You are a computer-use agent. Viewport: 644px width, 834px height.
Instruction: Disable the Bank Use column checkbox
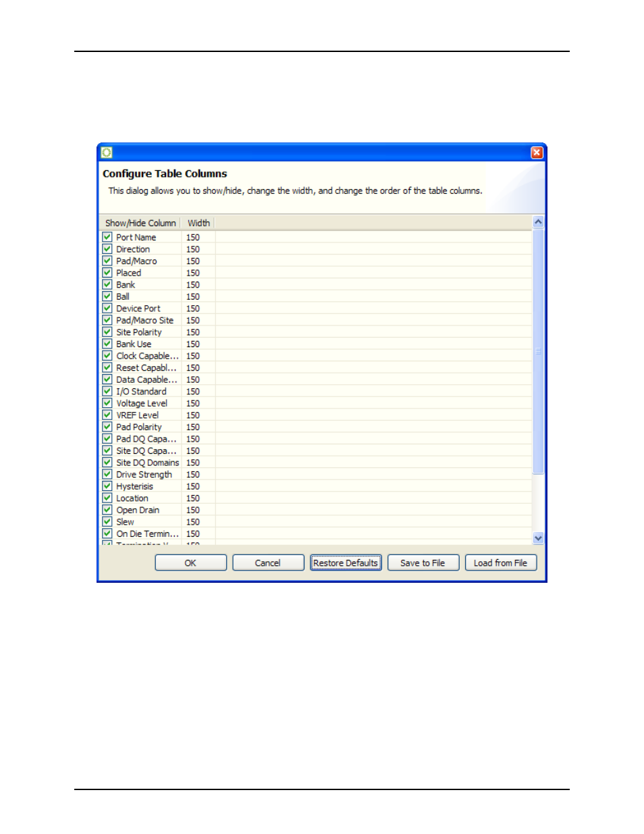107,344
